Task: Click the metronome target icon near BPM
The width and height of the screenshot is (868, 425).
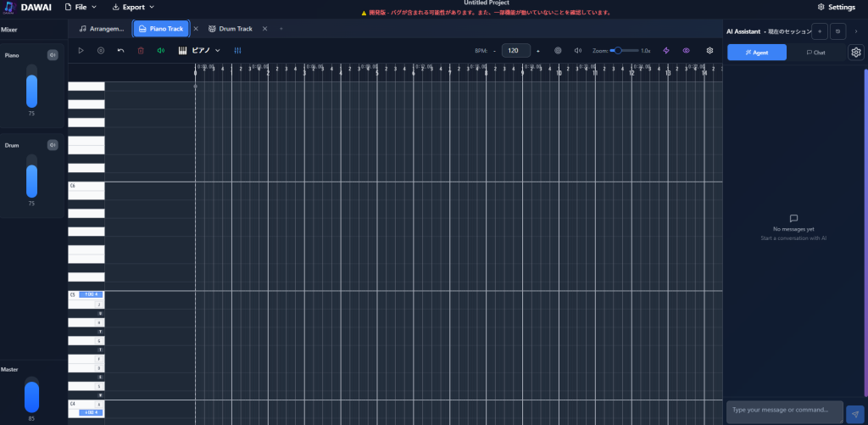Action: (558, 51)
